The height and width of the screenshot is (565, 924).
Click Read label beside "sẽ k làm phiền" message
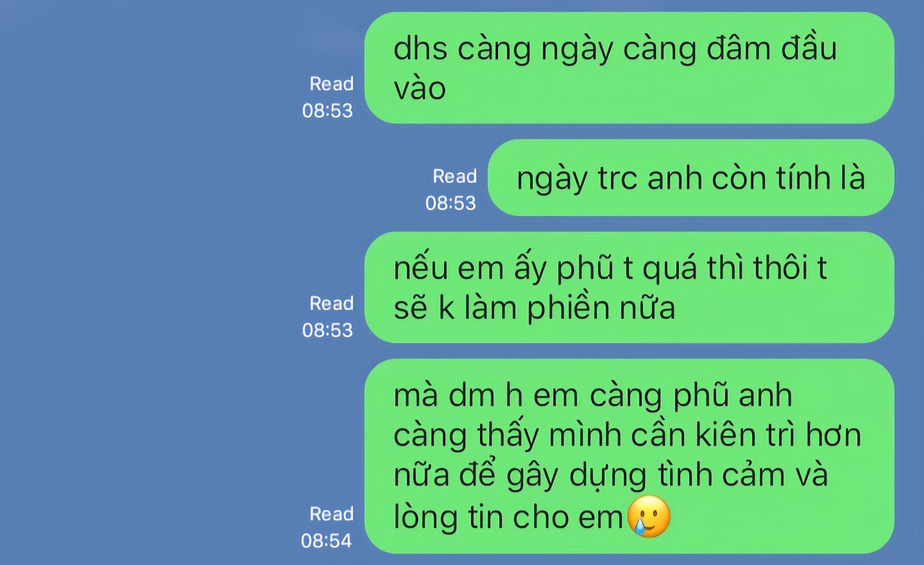(331, 303)
